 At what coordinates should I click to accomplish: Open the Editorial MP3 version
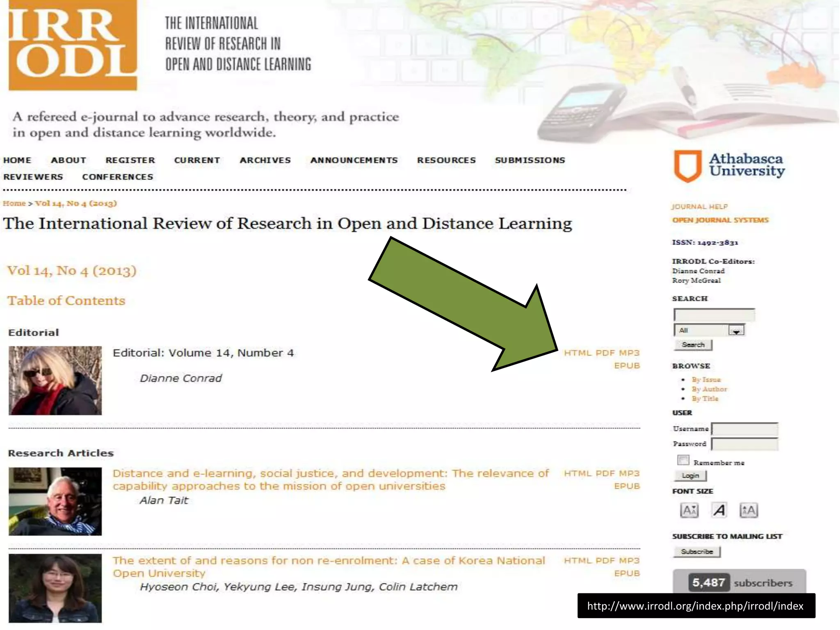tap(629, 353)
